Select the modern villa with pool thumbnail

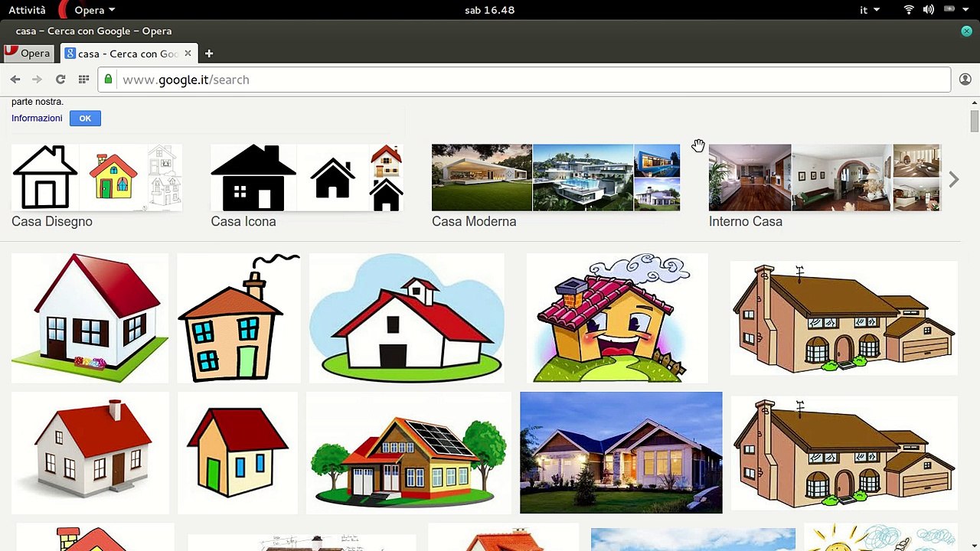(x=583, y=178)
